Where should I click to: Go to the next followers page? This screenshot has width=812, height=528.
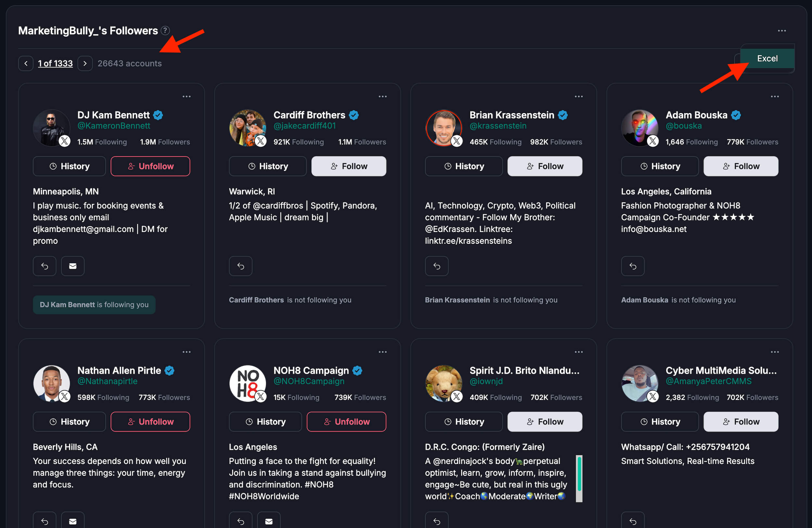pos(85,63)
